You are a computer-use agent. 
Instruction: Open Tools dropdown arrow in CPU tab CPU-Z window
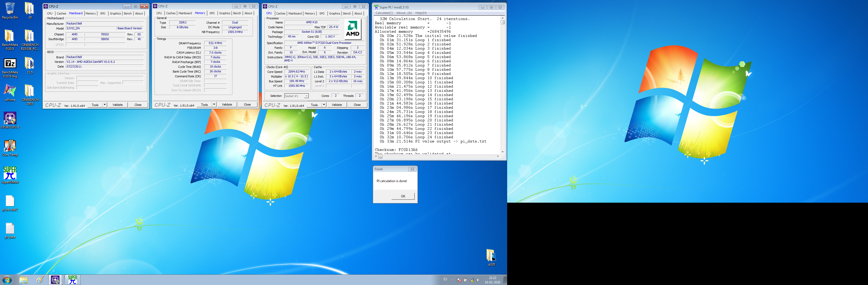(x=324, y=105)
